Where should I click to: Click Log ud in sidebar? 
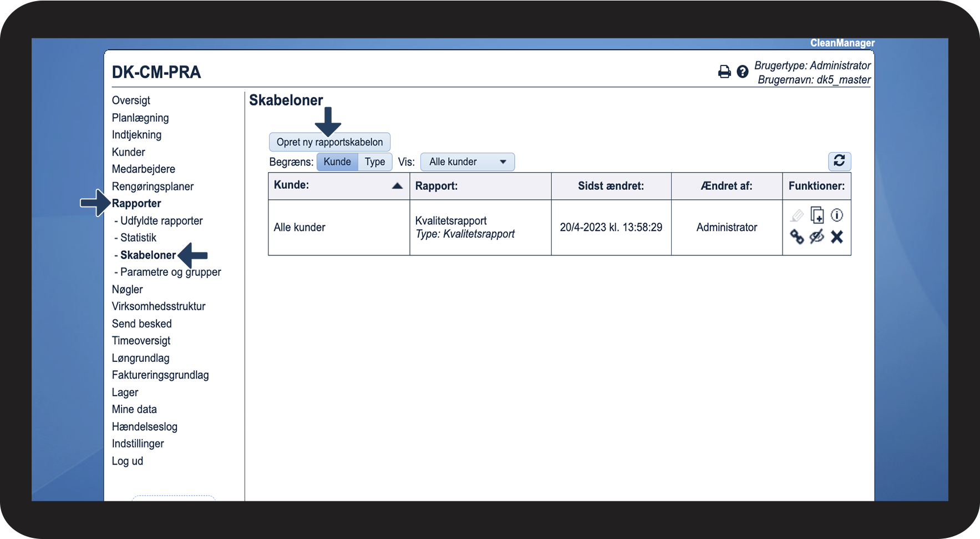(x=128, y=461)
